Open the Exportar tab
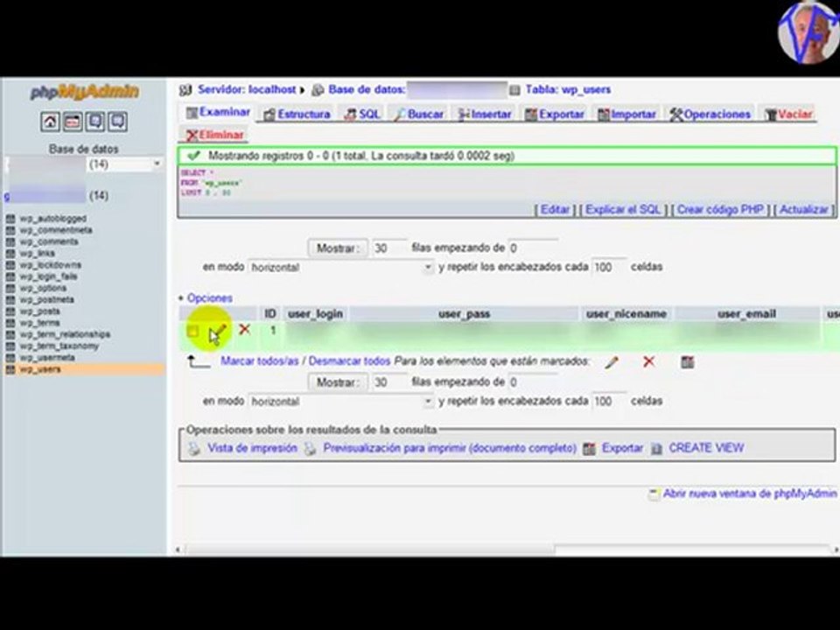Image resolution: width=840 pixels, height=630 pixels. pyautogui.click(x=555, y=114)
